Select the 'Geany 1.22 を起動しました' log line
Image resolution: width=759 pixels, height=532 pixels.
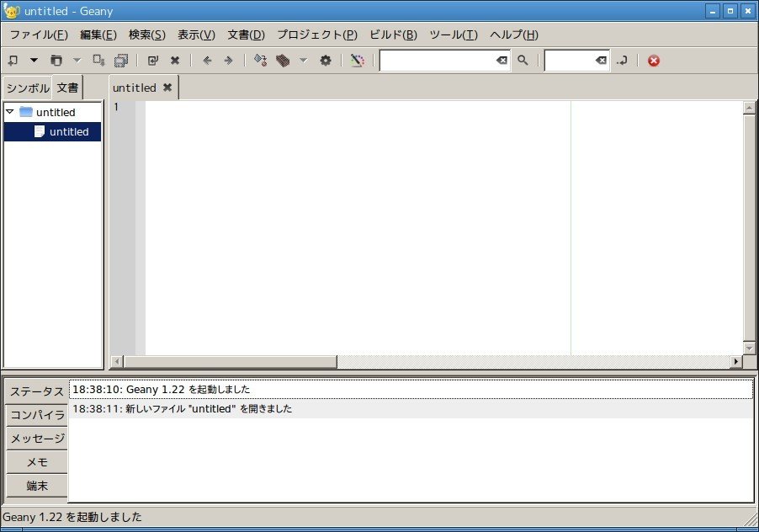coord(411,390)
